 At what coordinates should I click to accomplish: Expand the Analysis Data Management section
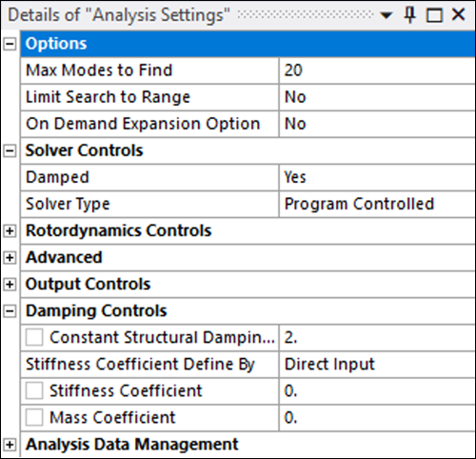coord(10,445)
